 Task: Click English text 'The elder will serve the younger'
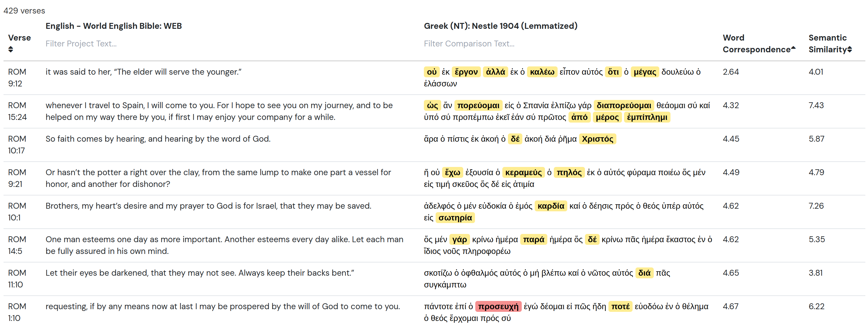click(178, 72)
